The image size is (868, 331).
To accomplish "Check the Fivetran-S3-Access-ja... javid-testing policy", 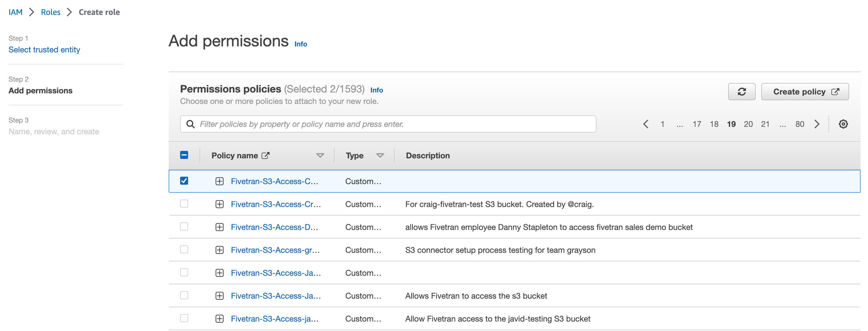I will click(184, 318).
